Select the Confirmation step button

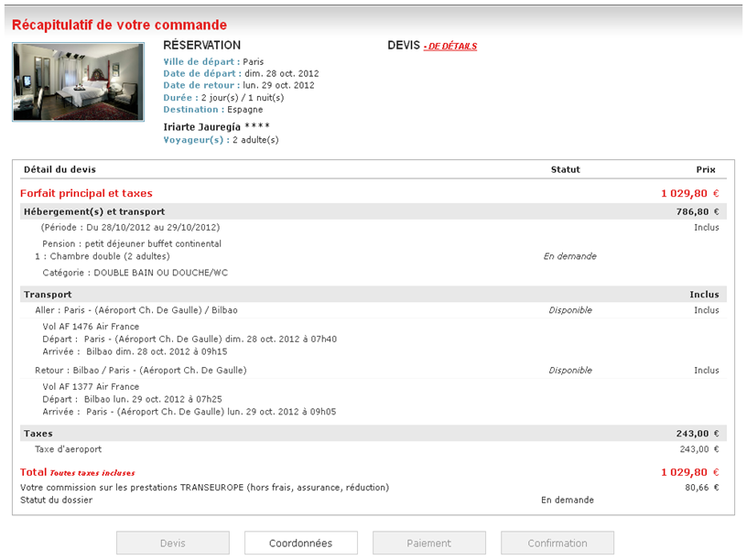(x=557, y=543)
